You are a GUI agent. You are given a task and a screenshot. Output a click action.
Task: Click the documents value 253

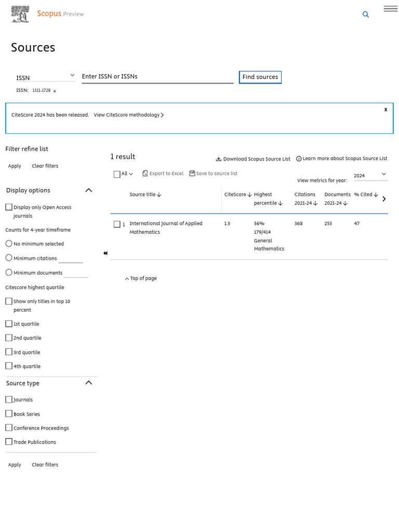(x=328, y=223)
